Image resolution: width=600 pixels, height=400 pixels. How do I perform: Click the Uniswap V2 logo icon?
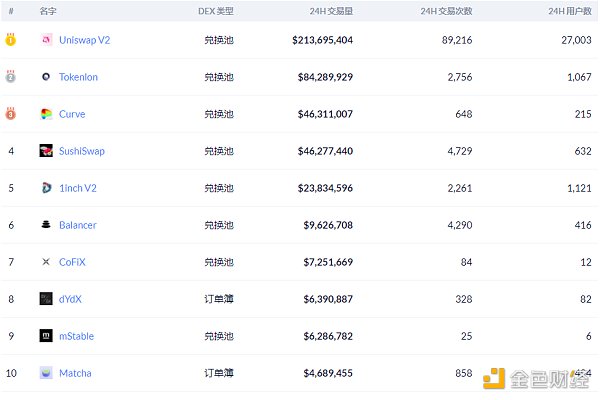coord(46,40)
